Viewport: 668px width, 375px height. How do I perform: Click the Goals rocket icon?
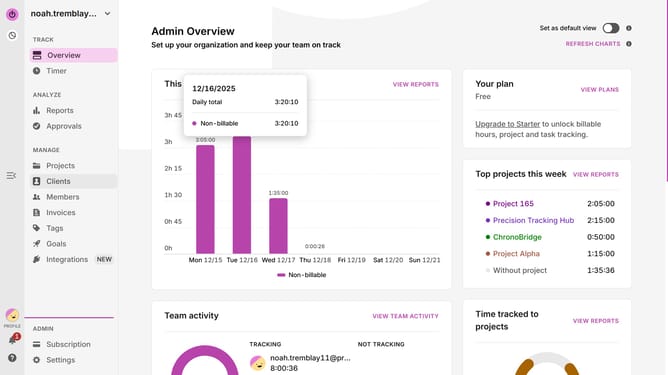pyautogui.click(x=37, y=244)
